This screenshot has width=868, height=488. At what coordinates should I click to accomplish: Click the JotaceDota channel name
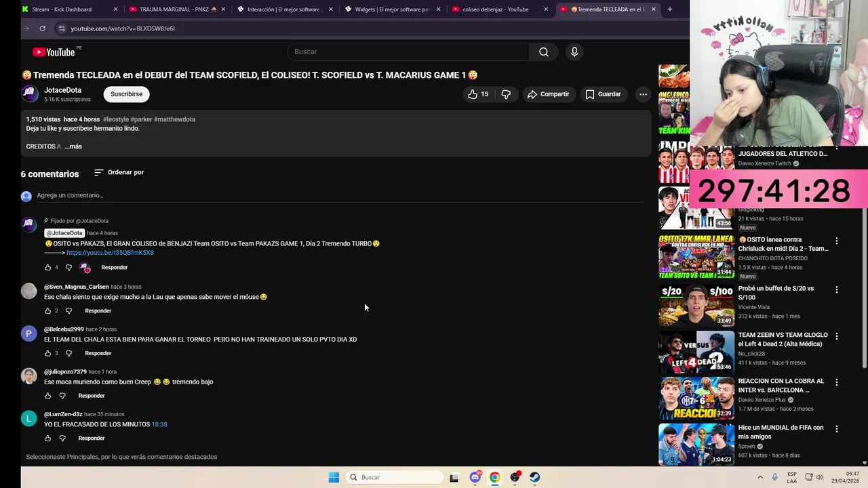coord(62,90)
